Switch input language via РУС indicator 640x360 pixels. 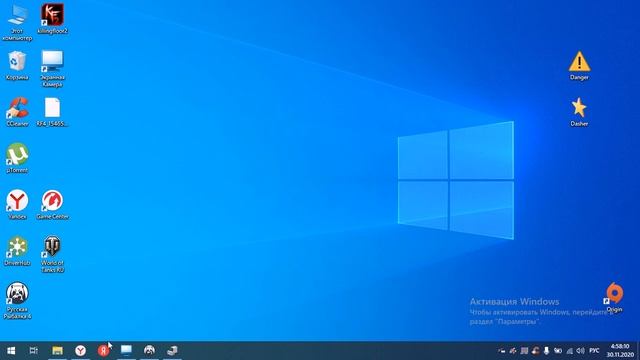[594, 351]
